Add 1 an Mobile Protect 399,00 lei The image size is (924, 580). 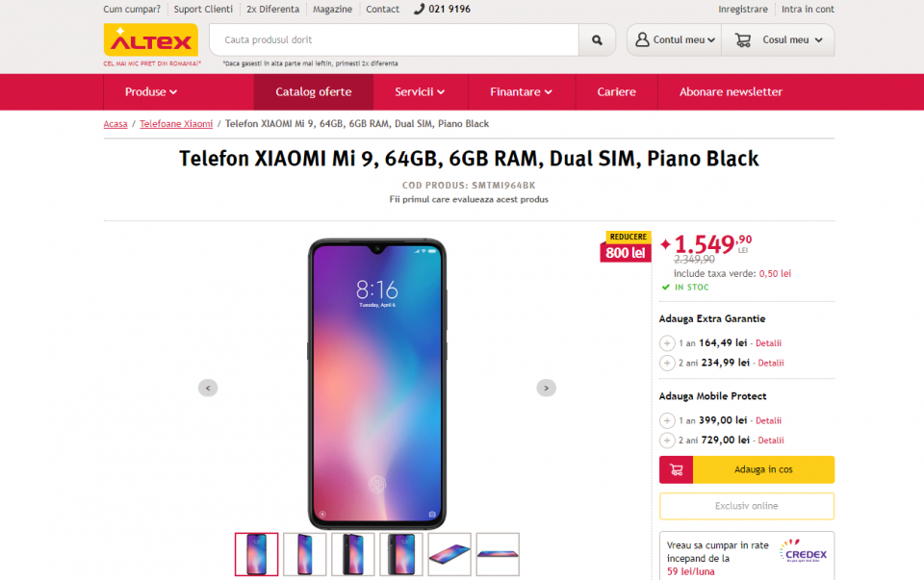[667, 420]
